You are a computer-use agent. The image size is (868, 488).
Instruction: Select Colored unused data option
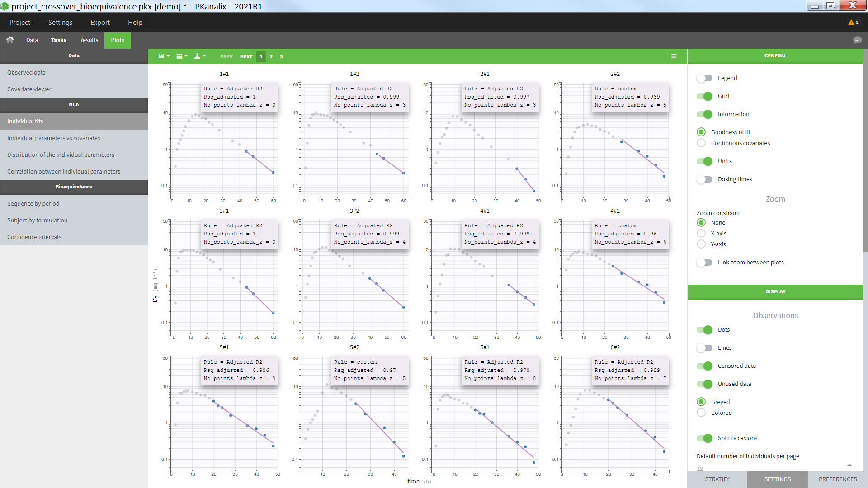click(701, 413)
